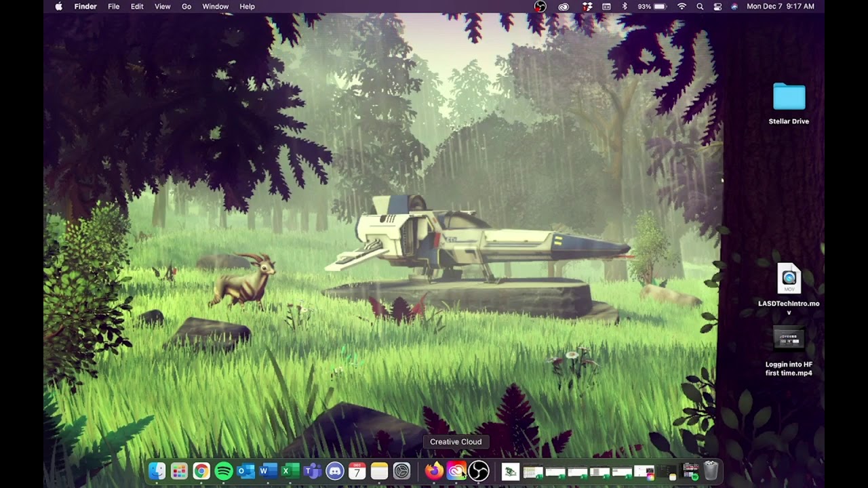Screen dimensions: 868x488
Task: Open the Go menu
Action: pos(186,6)
